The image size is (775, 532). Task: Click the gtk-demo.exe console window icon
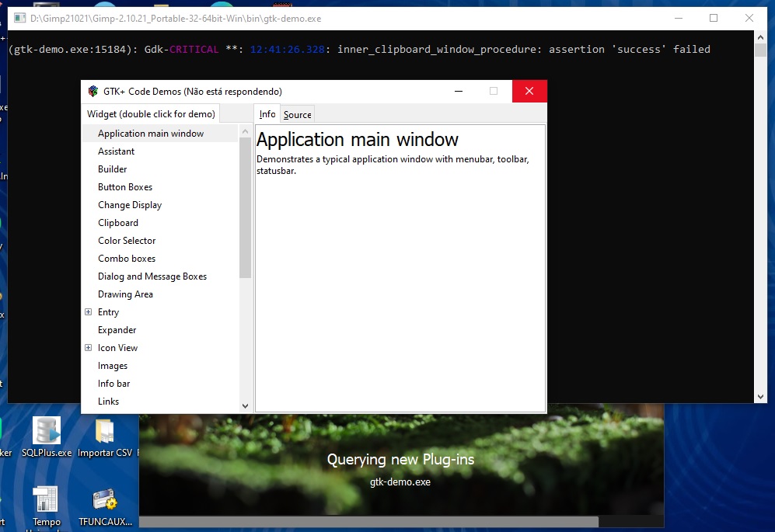(19, 18)
